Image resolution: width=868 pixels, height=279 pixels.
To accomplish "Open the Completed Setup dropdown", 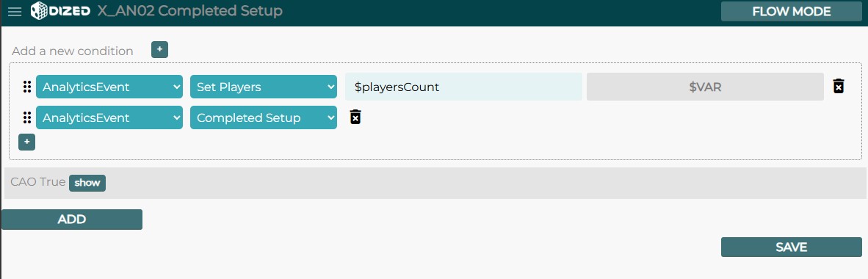I will pyautogui.click(x=264, y=118).
